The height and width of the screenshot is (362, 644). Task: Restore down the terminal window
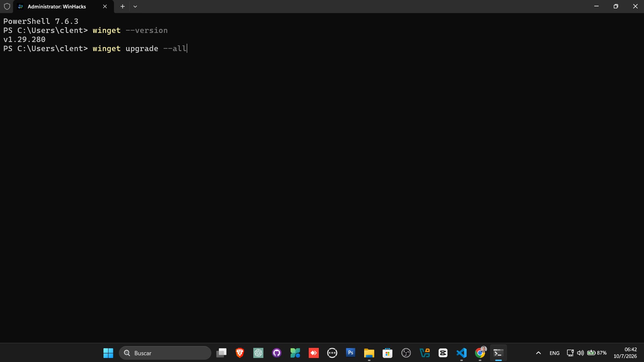pyautogui.click(x=616, y=6)
